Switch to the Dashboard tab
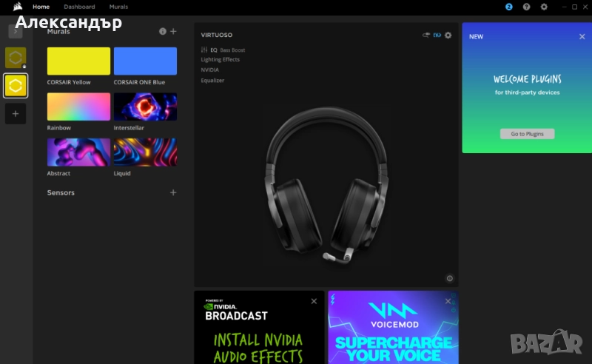 click(x=79, y=7)
